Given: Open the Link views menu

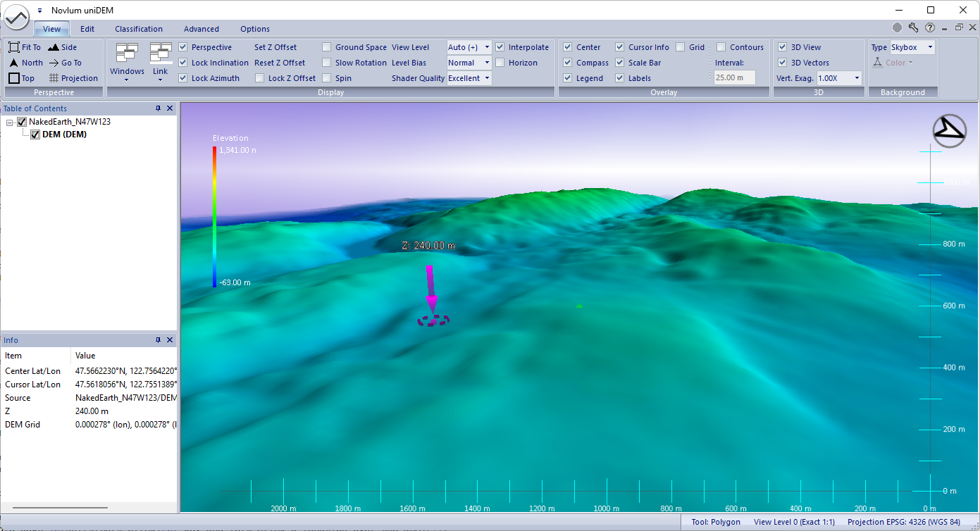Looking at the screenshot, I should 161,62.
